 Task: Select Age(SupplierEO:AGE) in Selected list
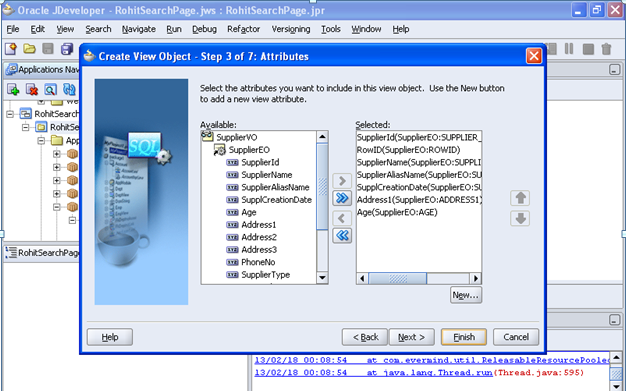click(397, 212)
